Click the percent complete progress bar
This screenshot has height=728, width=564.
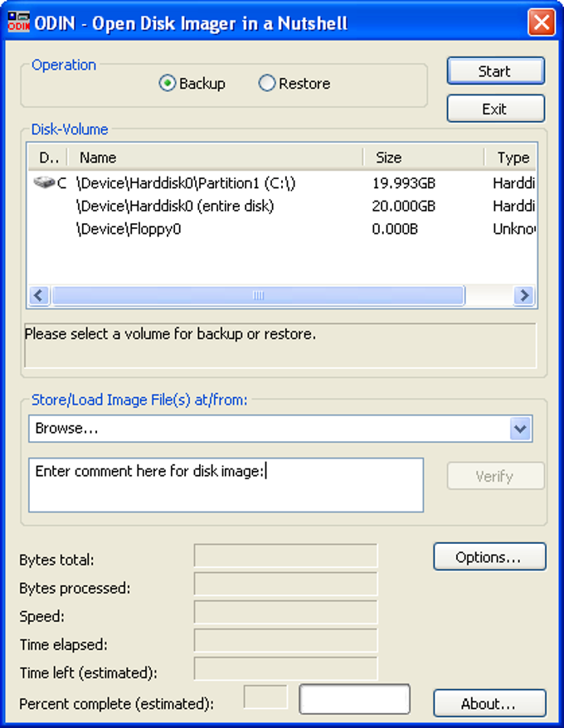355,699
